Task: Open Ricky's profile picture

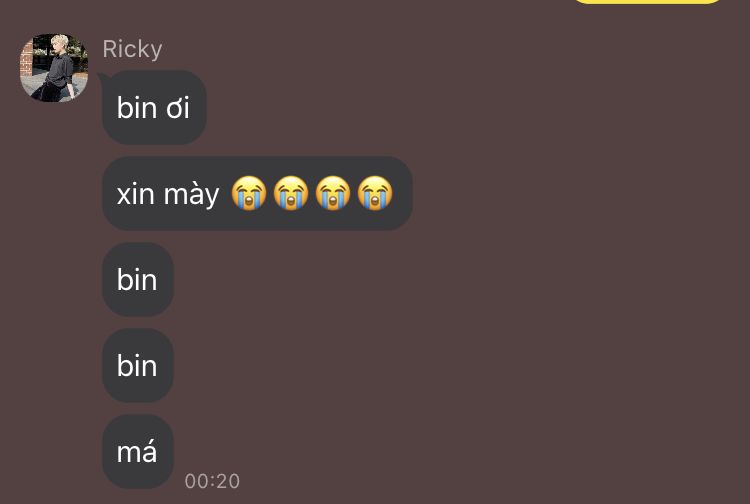Action: tap(54, 67)
